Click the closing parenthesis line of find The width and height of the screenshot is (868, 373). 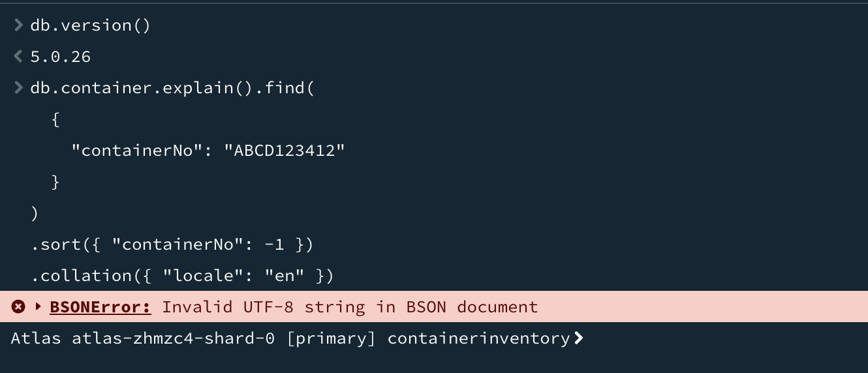35,213
